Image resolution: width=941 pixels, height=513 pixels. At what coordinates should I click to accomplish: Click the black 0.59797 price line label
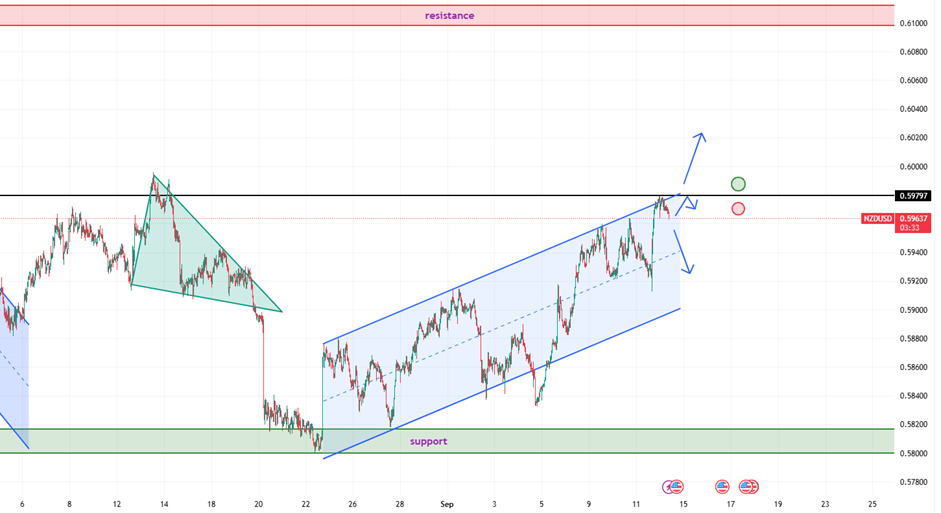tap(913, 196)
